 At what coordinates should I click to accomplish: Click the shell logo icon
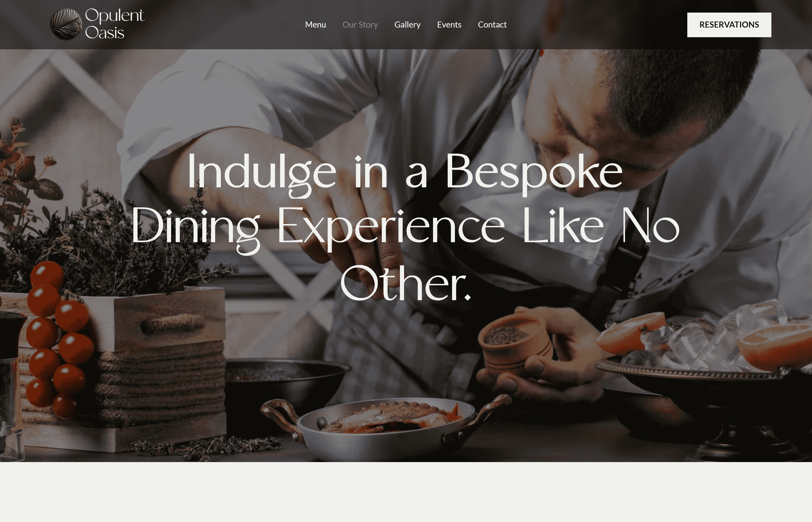pyautogui.click(x=66, y=24)
